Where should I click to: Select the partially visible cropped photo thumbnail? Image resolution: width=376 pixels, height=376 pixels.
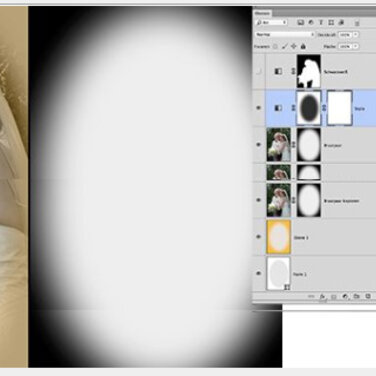point(279,172)
